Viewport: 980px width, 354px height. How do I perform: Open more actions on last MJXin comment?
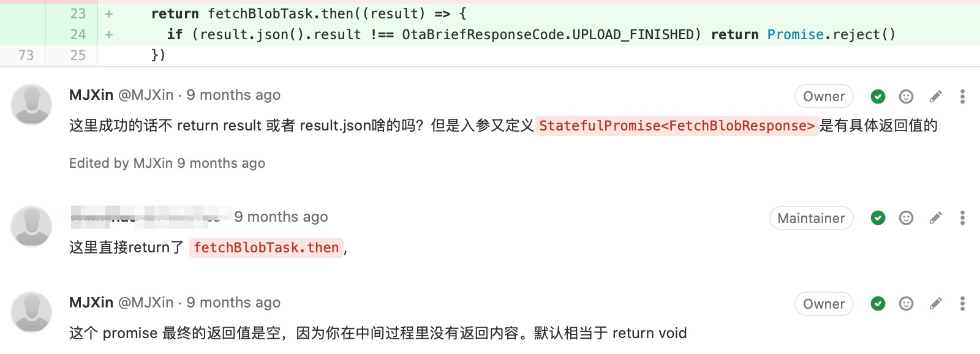pos(962,304)
